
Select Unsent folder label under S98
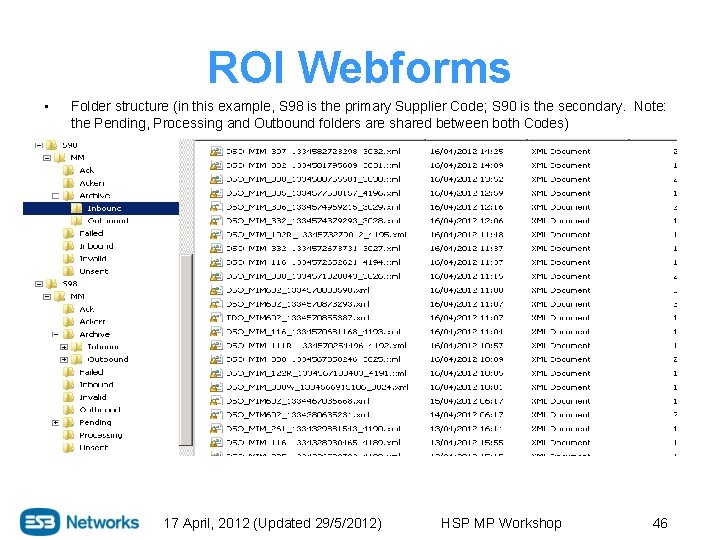[94, 448]
